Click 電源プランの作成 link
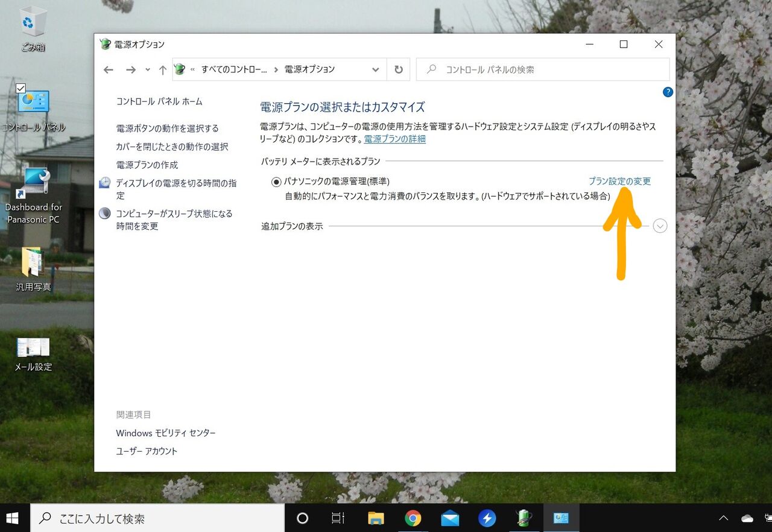Viewport: 772px width, 532px height. click(x=147, y=165)
